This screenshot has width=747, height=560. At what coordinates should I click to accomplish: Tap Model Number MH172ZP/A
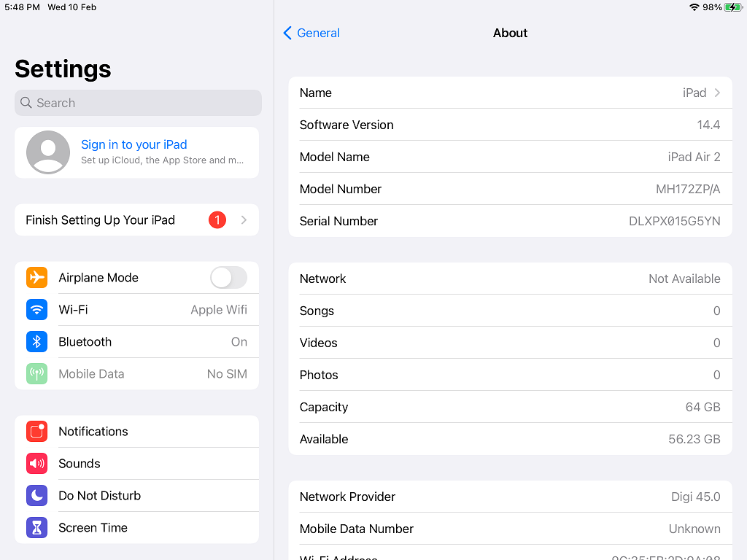[x=688, y=189]
